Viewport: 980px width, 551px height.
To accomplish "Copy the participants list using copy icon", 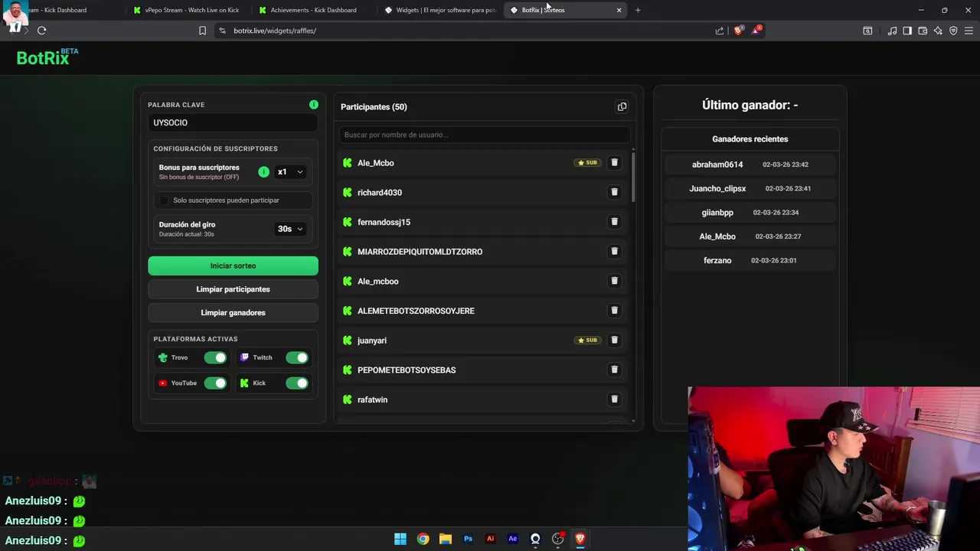I will click(622, 106).
